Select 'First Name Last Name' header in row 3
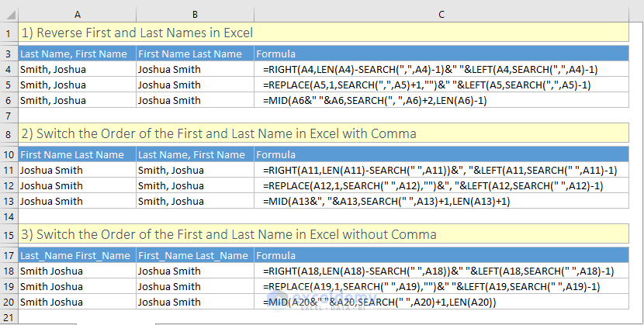 [195, 54]
